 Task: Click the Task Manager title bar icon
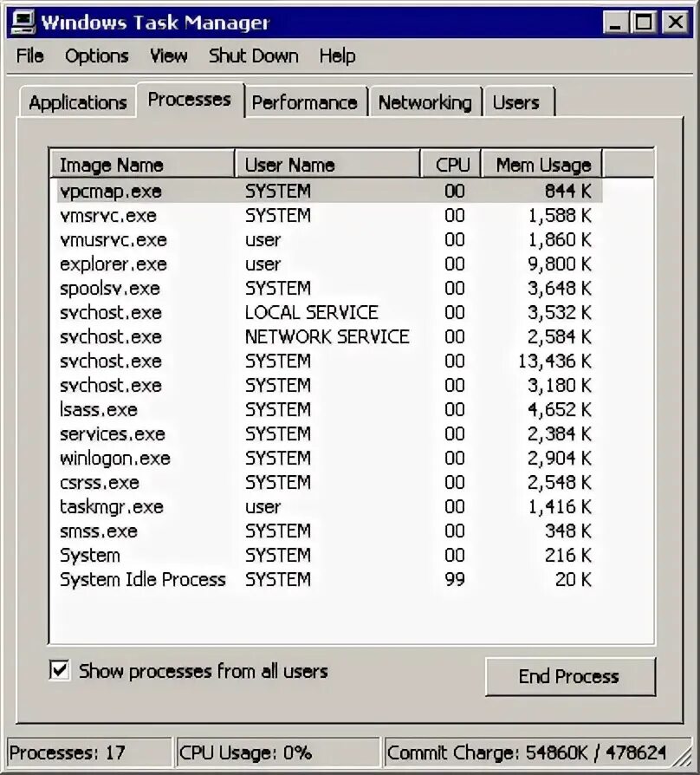tap(23, 23)
